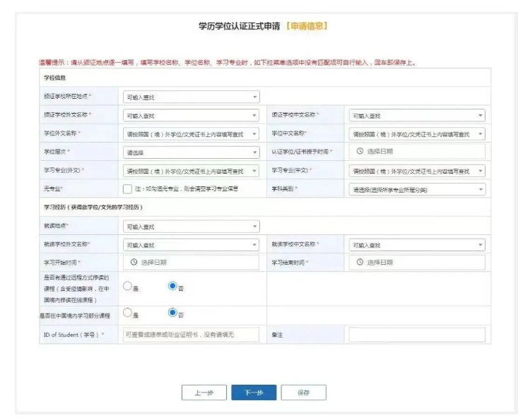The image size is (530, 420).
Task: Open 颁证学校所在地点 dropdown
Action: pos(191,97)
